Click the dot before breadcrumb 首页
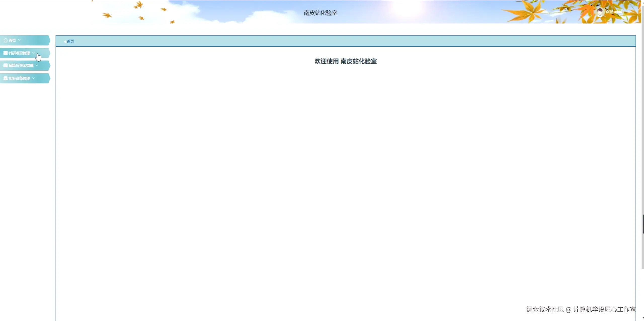Image resolution: width=644 pixels, height=321 pixels. [65, 42]
